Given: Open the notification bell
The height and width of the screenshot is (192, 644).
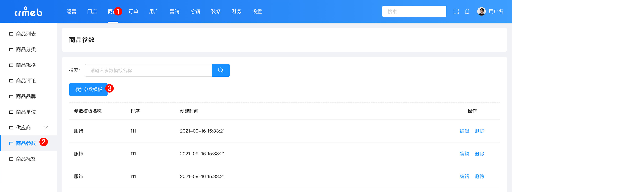Looking at the screenshot, I should [x=467, y=11].
